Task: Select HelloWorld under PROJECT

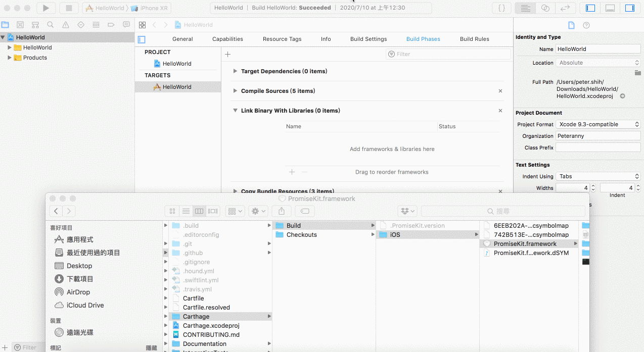Action: (x=178, y=64)
